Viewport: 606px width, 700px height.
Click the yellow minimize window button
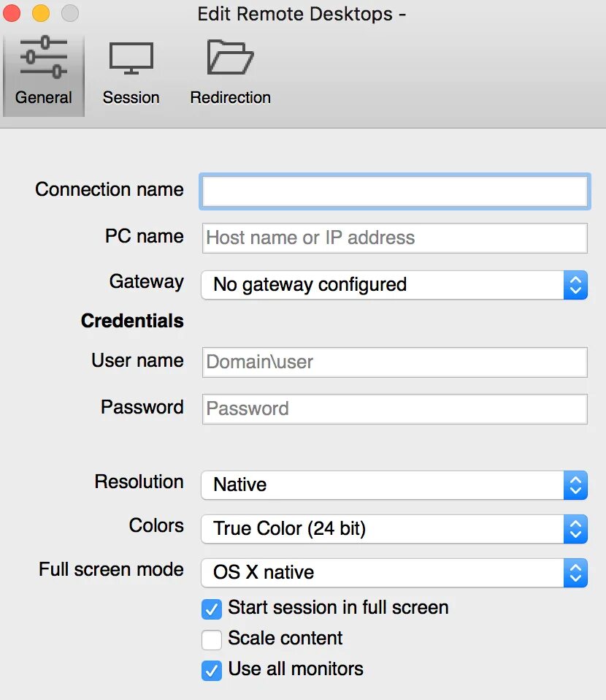41,12
